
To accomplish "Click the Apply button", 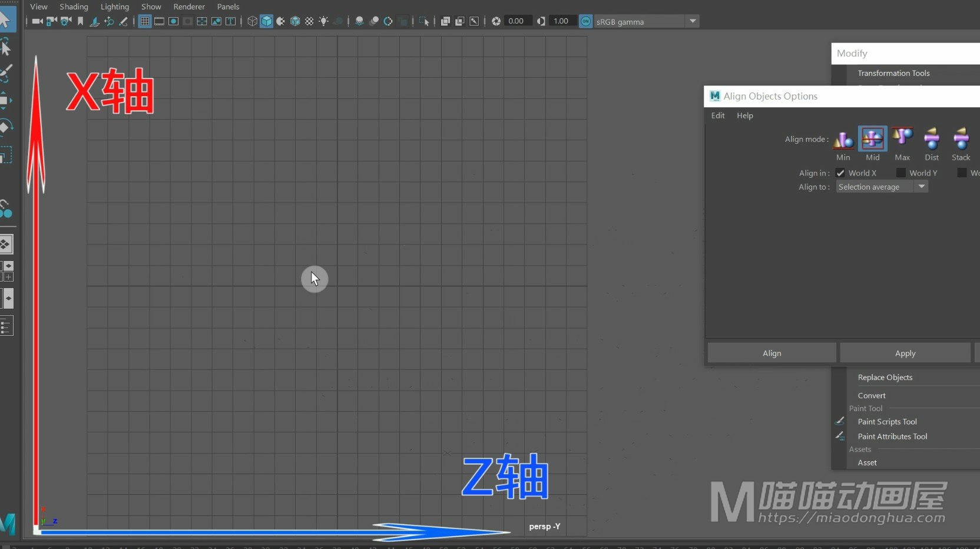I will coord(905,353).
